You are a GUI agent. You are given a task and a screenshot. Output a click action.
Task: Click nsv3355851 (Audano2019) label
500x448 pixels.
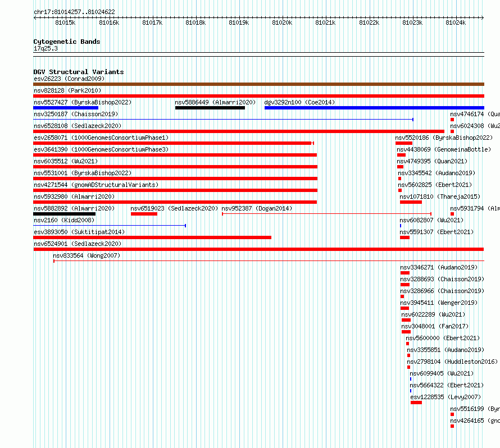pos(446,350)
